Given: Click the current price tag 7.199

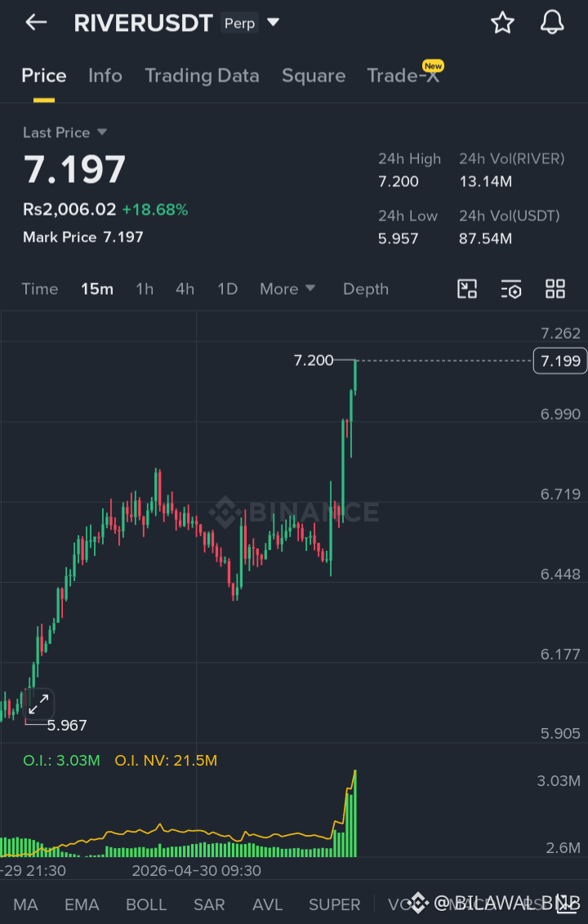Looking at the screenshot, I should pos(559,361).
